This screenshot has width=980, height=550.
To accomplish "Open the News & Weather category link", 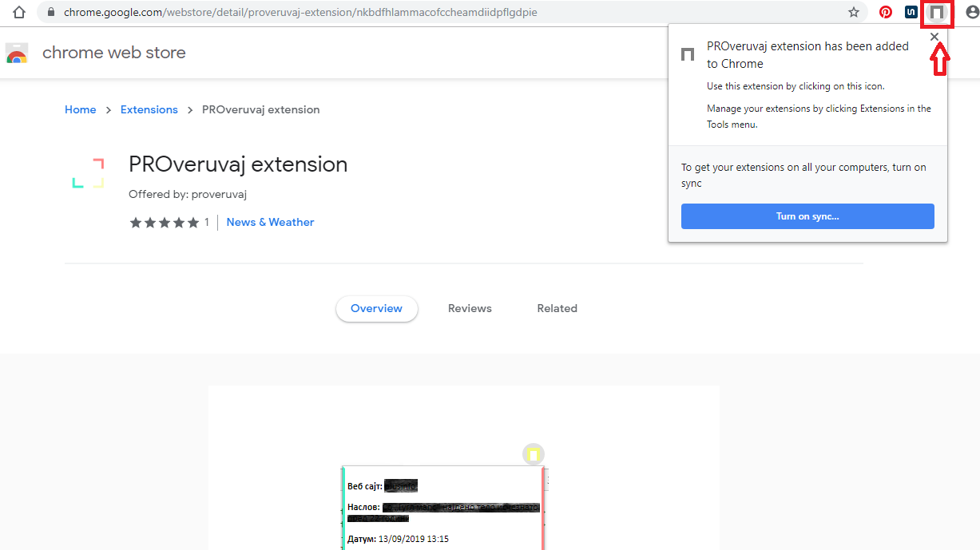I will pos(270,223).
